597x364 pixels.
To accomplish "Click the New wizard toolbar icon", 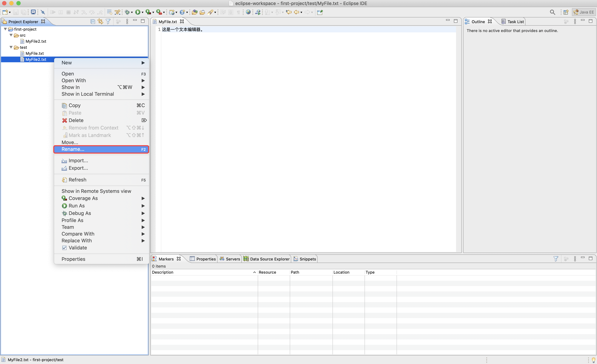I will click(5, 12).
